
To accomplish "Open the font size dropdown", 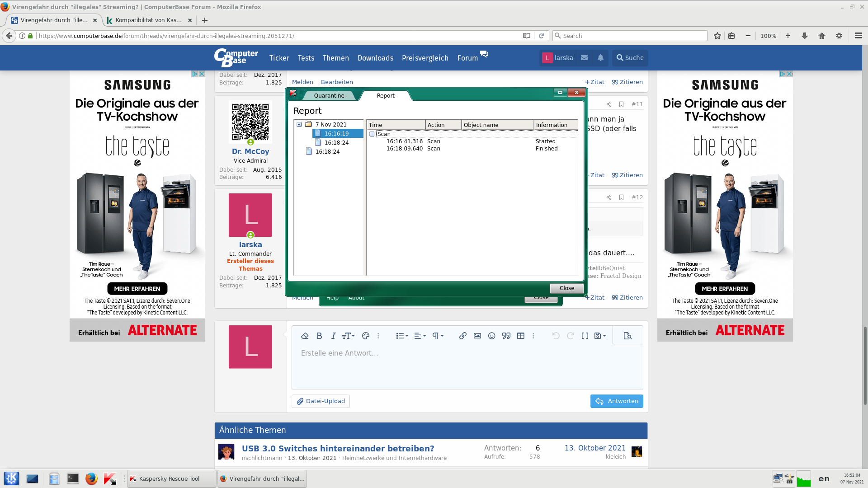I will coord(348,336).
